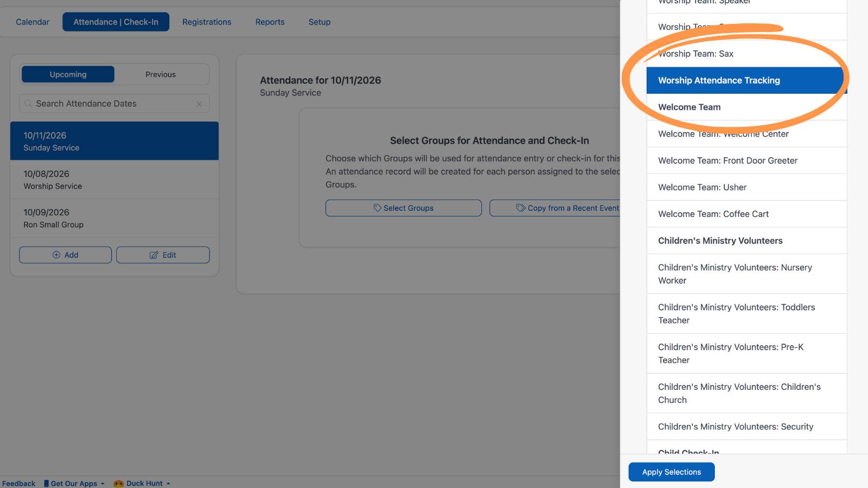Viewport: 868px width, 488px height.
Task: Select the Welcome Team group header
Action: tap(746, 107)
